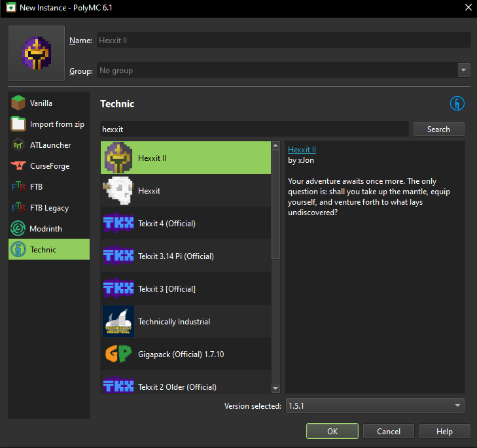Click the Import from zip folder icon
Viewport: 477px width, 448px height.
pyautogui.click(x=18, y=124)
